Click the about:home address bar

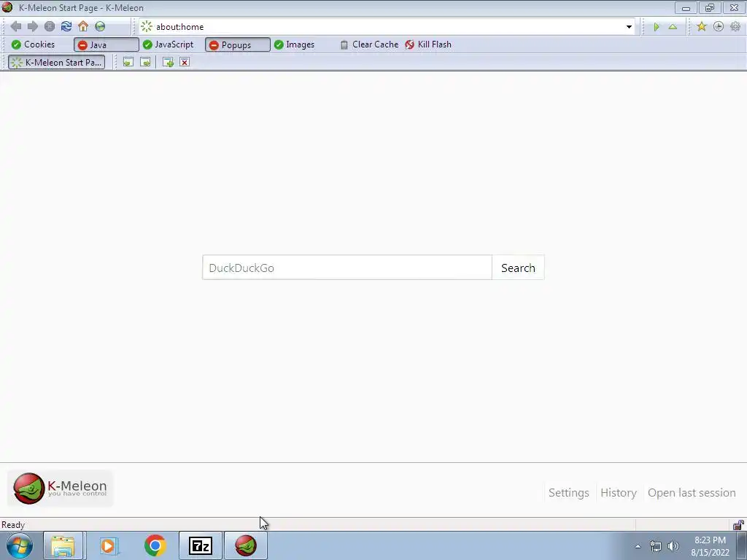388,27
